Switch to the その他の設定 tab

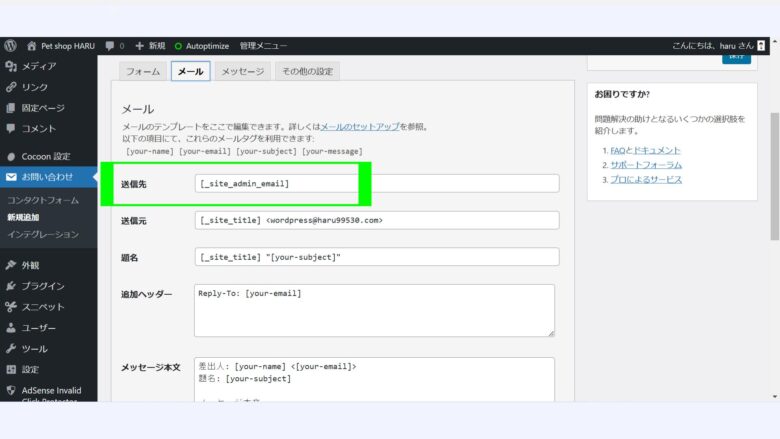307,71
